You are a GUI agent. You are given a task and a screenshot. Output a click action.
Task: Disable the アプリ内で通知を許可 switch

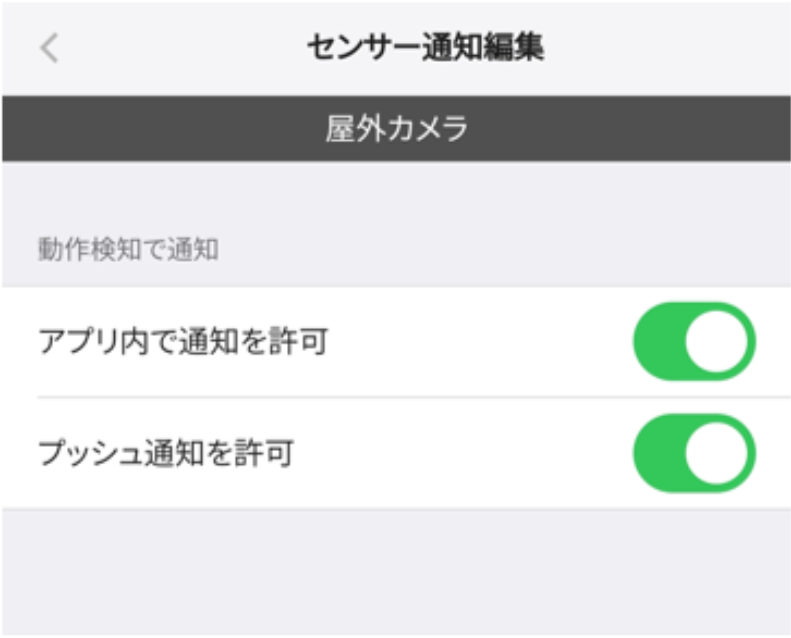[x=694, y=342]
